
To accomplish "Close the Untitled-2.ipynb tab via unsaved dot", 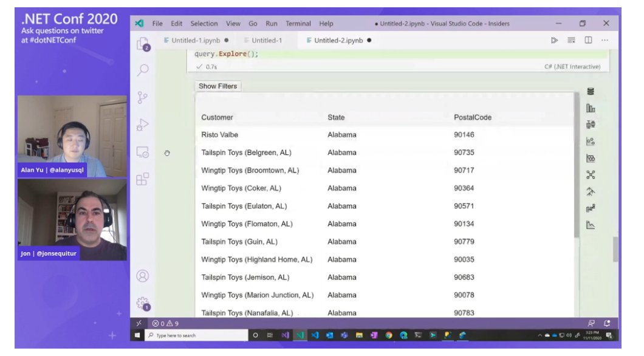I will pyautogui.click(x=369, y=40).
